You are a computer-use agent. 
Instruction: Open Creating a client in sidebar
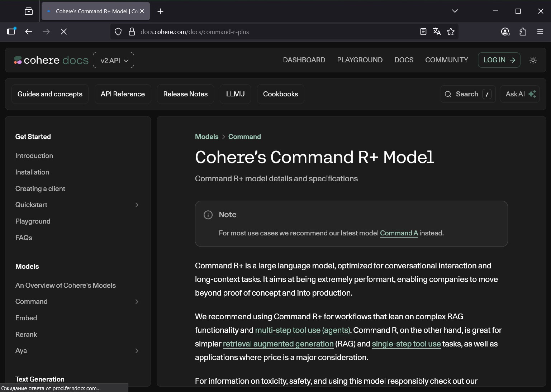click(40, 188)
